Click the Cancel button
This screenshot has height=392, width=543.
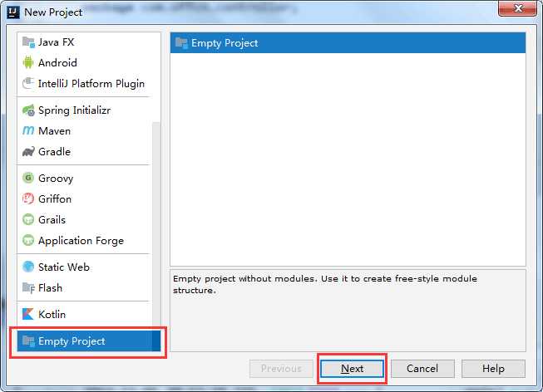point(422,369)
